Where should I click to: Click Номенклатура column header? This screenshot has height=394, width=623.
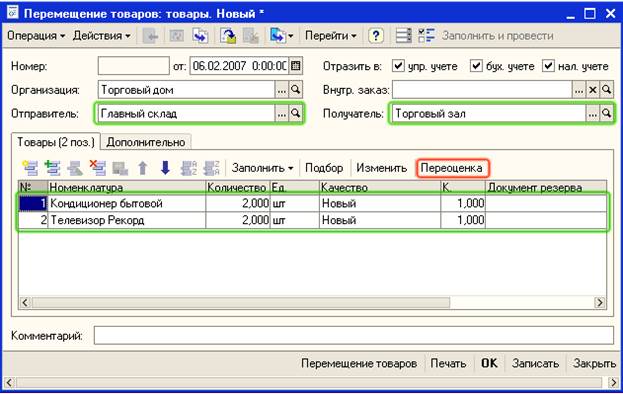tap(126, 187)
